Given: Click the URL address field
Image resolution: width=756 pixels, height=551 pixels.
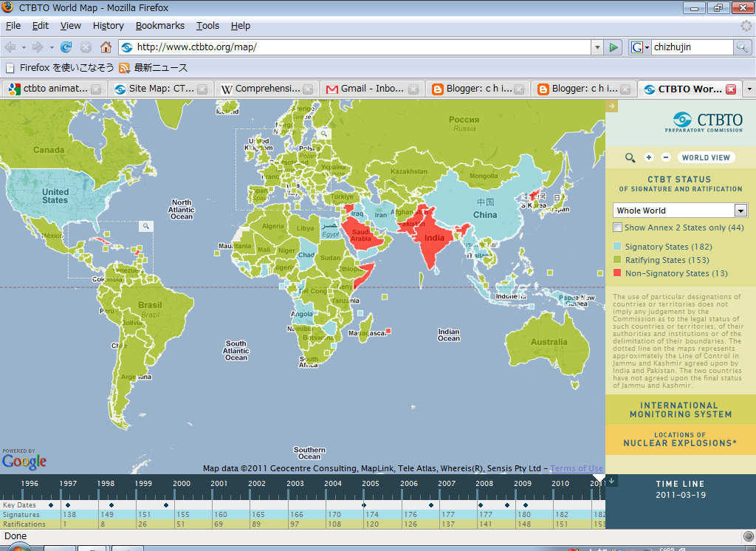Looking at the screenshot, I should tap(363, 47).
